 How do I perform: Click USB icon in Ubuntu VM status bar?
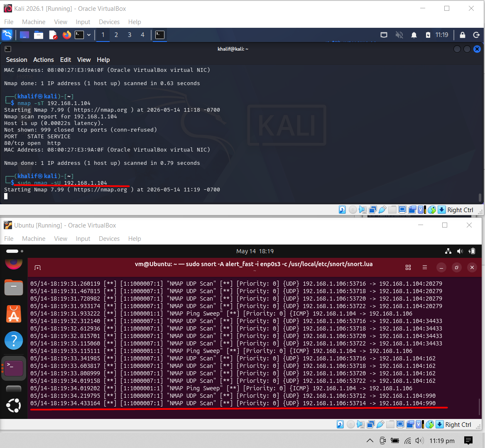(x=380, y=424)
